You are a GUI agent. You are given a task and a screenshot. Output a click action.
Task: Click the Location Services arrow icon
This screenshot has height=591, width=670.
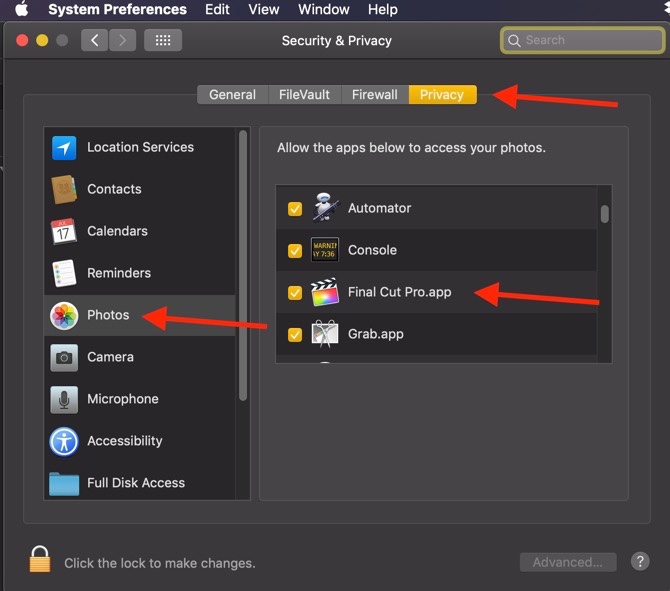coord(64,148)
